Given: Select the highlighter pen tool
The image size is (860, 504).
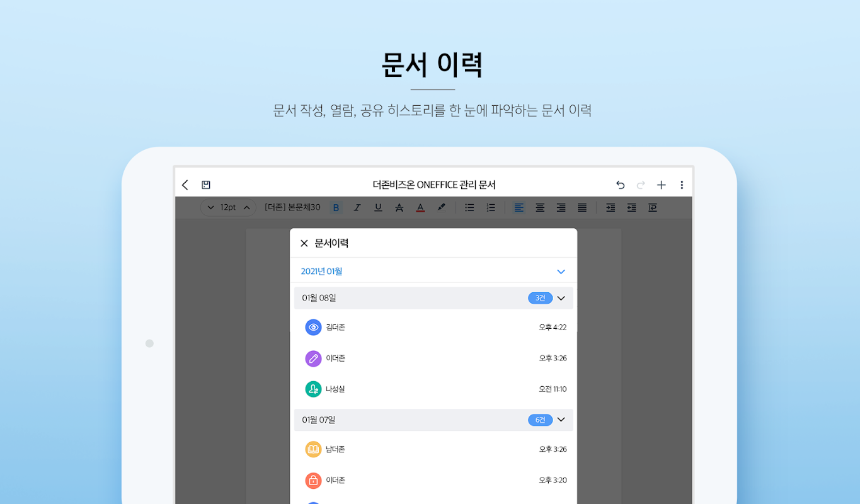Looking at the screenshot, I should pyautogui.click(x=441, y=207).
